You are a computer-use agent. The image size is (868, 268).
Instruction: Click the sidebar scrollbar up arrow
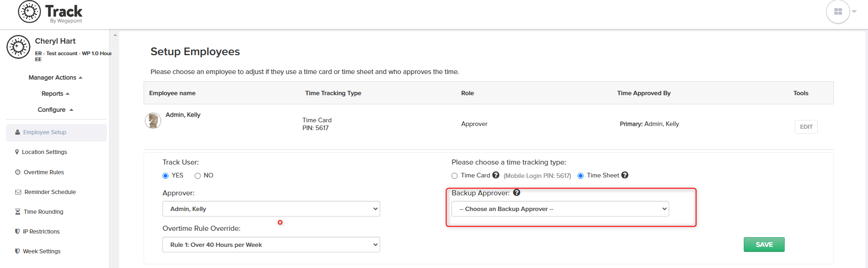tap(115, 35)
